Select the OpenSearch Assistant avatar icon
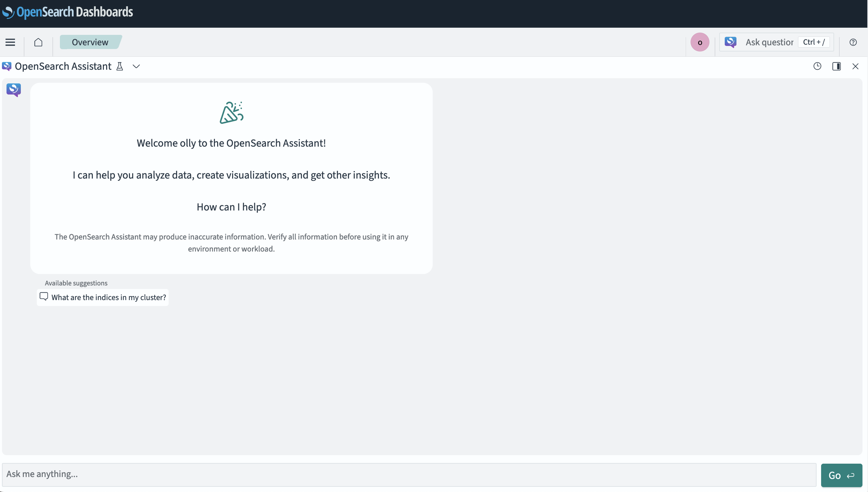 click(x=13, y=90)
